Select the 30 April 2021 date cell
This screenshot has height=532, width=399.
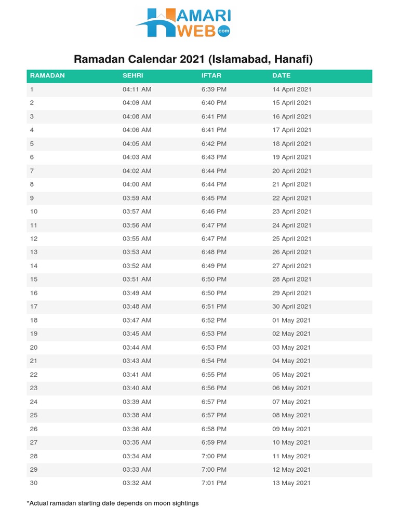point(291,307)
